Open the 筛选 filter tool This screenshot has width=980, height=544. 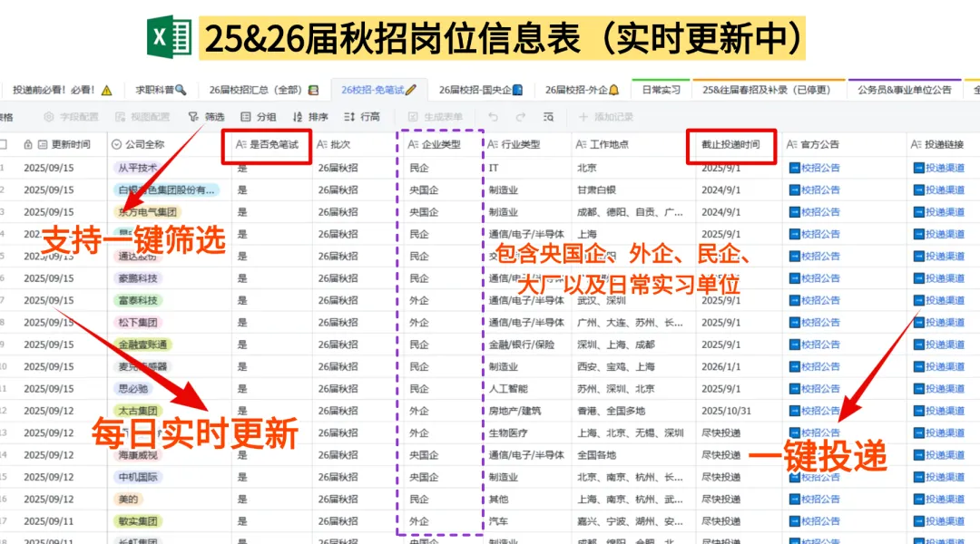pyautogui.click(x=206, y=117)
